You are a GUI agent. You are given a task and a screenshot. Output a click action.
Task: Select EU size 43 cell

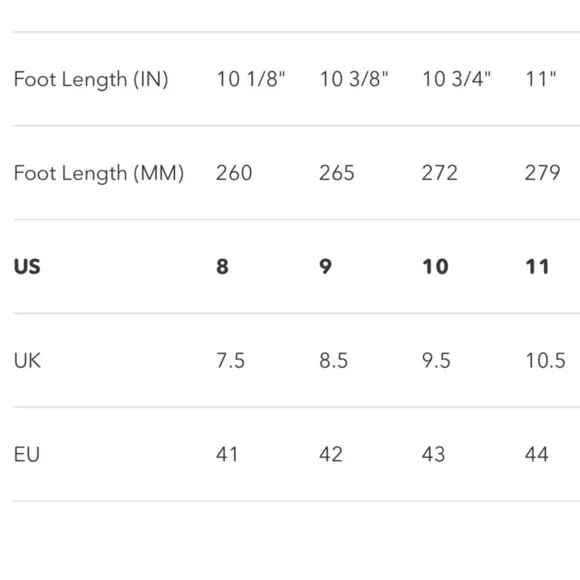pos(433,454)
